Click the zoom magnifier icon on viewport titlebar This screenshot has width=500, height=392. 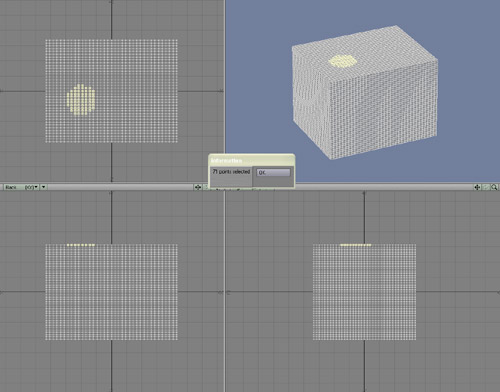click(x=494, y=187)
